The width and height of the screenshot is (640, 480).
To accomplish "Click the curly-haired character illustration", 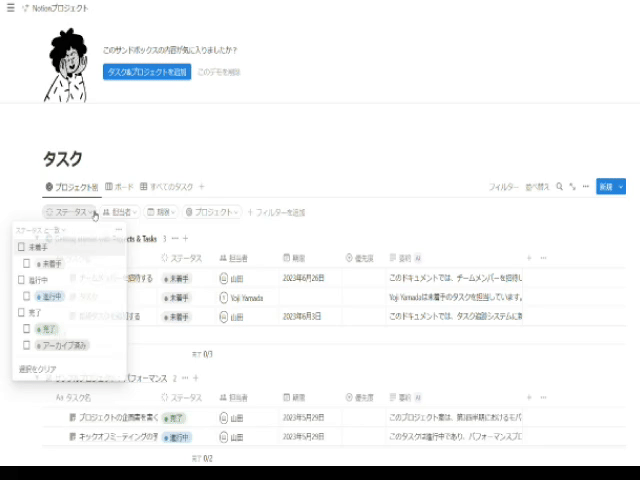I will 65,65.
